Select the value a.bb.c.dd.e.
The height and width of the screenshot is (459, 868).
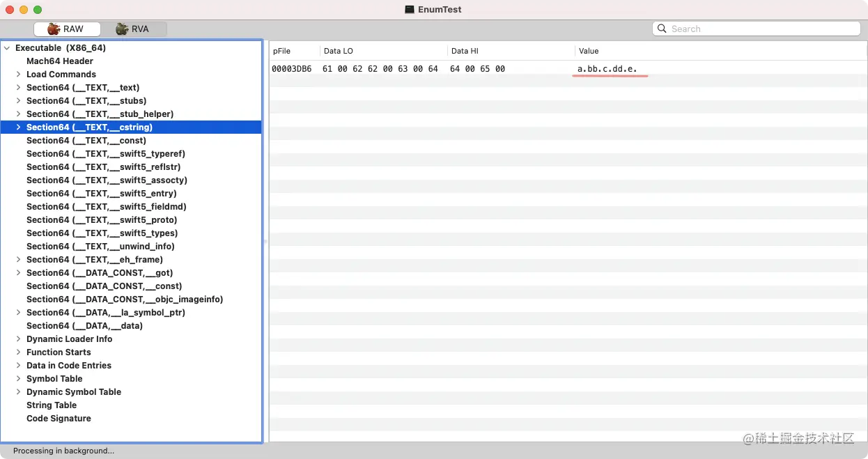(x=607, y=69)
